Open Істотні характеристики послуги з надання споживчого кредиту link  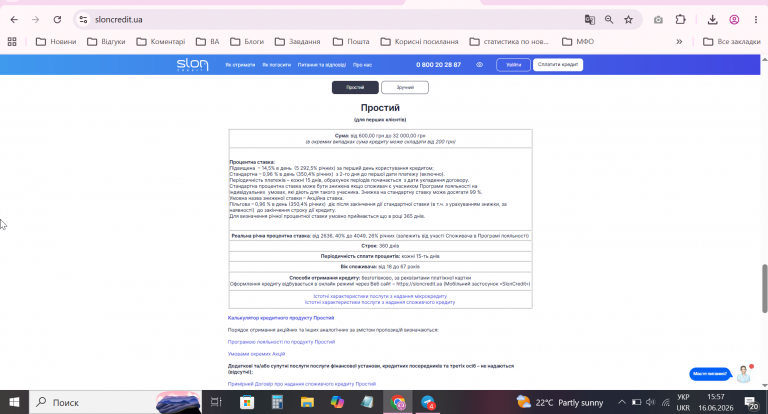pos(380,302)
